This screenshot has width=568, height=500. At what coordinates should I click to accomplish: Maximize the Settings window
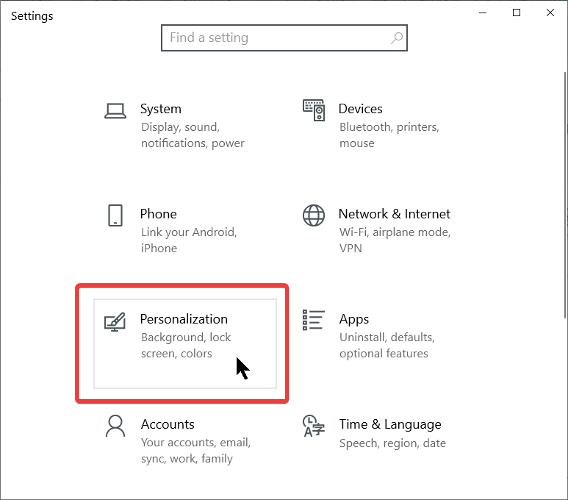pyautogui.click(x=517, y=13)
